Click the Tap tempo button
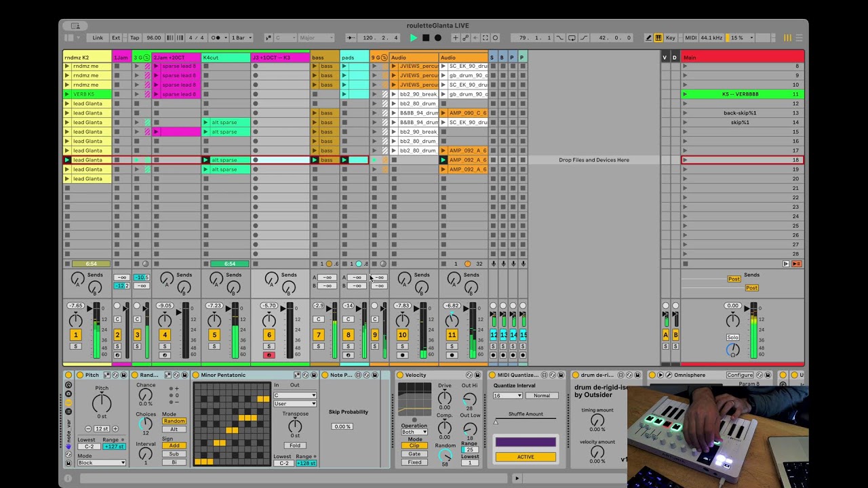 click(x=134, y=38)
